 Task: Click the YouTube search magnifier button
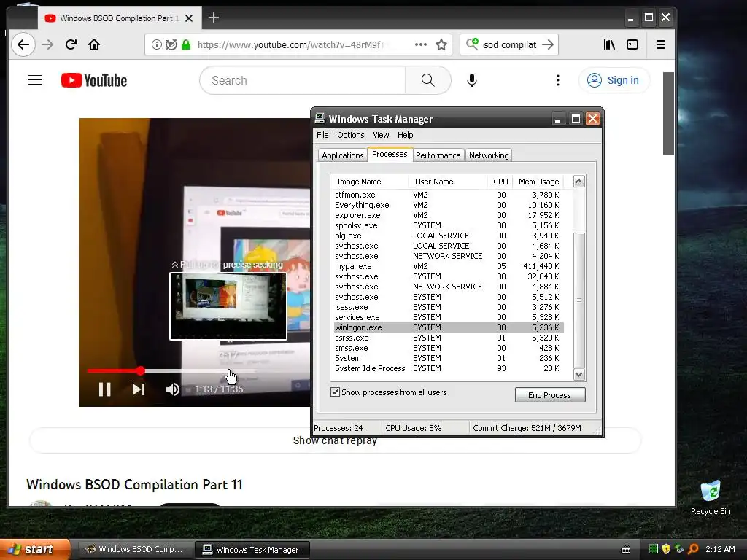tap(427, 80)
